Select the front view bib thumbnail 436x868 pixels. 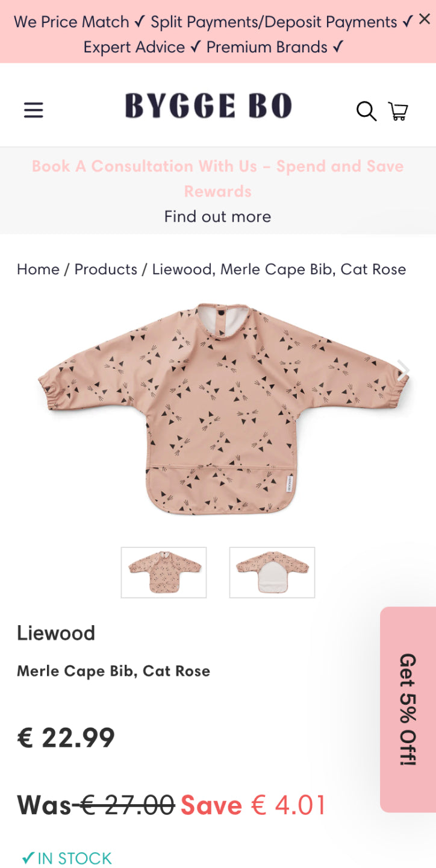click(164, 573)
